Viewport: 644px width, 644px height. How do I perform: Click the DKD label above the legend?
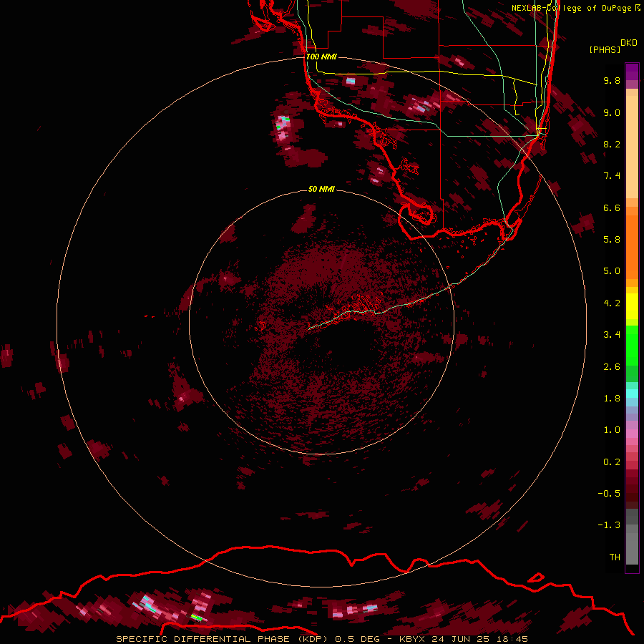tap(629, 43)
